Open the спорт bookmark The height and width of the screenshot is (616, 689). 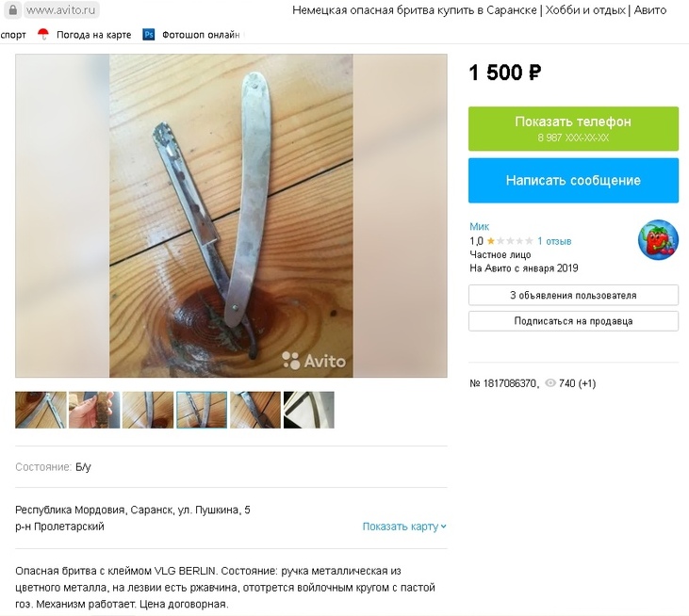point(13,35)
